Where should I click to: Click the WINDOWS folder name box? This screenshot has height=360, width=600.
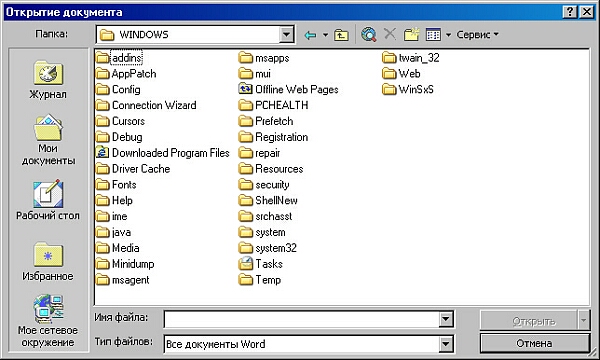(x=188, y=35)
